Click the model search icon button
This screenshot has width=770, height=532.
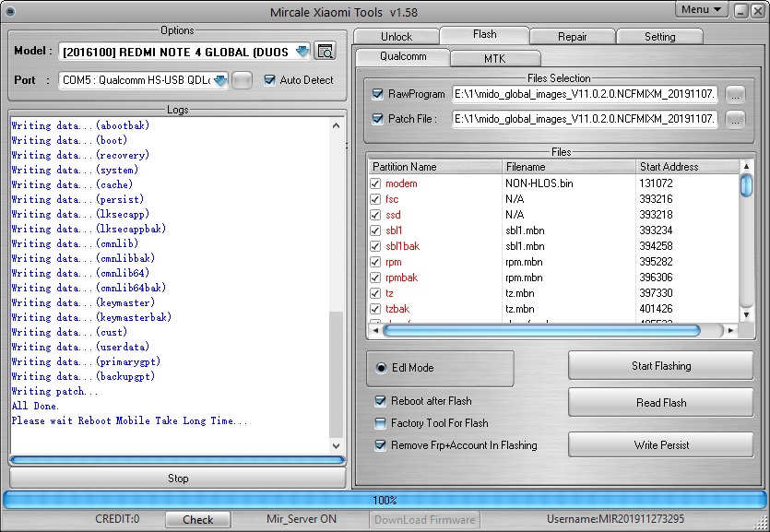pyautogui.click(x=325, y=51)
